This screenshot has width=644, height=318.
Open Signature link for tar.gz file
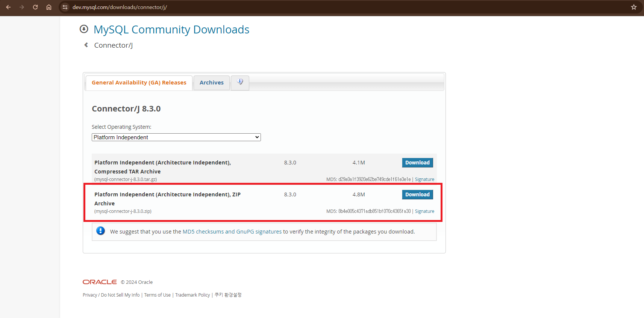pos(424,179)
